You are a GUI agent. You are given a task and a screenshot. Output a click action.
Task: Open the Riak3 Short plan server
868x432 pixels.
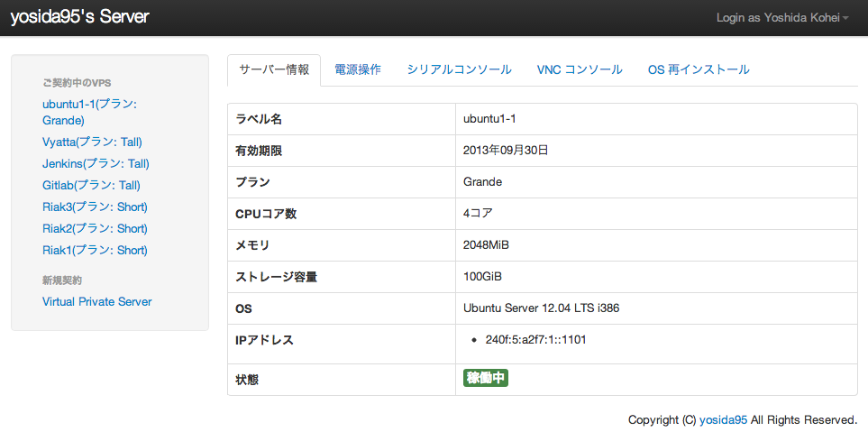click(x=95, y=207)
